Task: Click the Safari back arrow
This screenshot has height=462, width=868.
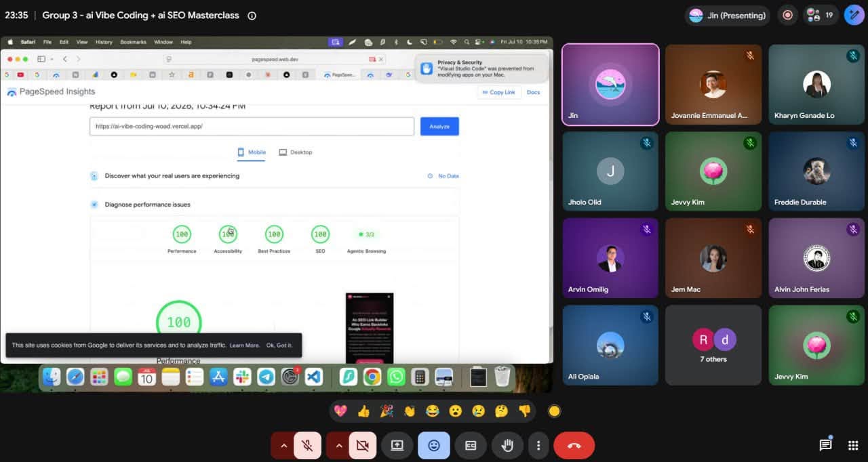Action: coord(65,60)
